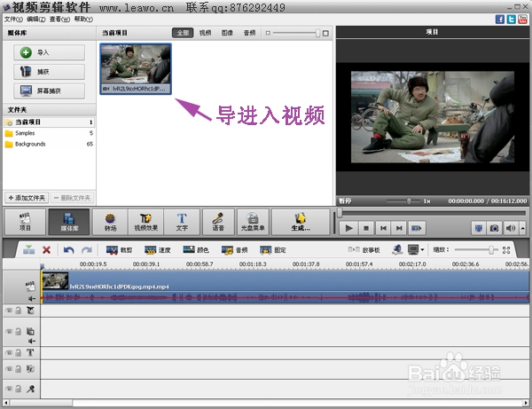Open the 视频效果 video effects panel
The width and height of the screenshot is (532, 409).
(146, 222)
